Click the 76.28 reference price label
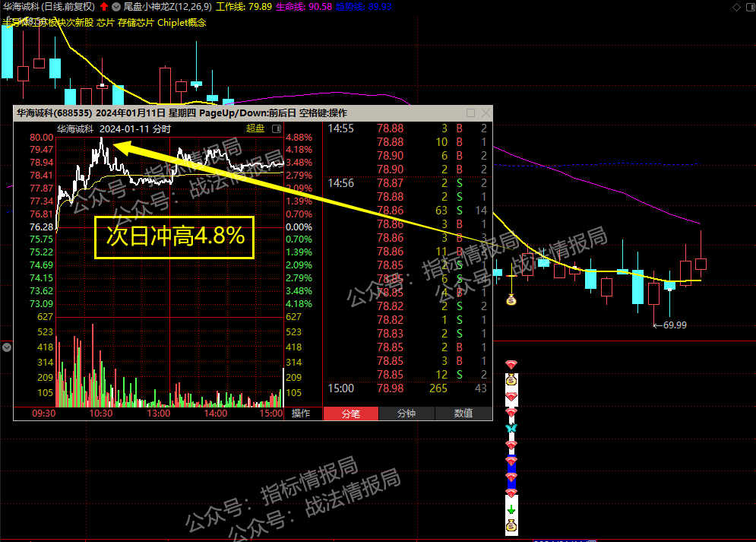This screenshot has width=756, height=542. pos(42,227)
